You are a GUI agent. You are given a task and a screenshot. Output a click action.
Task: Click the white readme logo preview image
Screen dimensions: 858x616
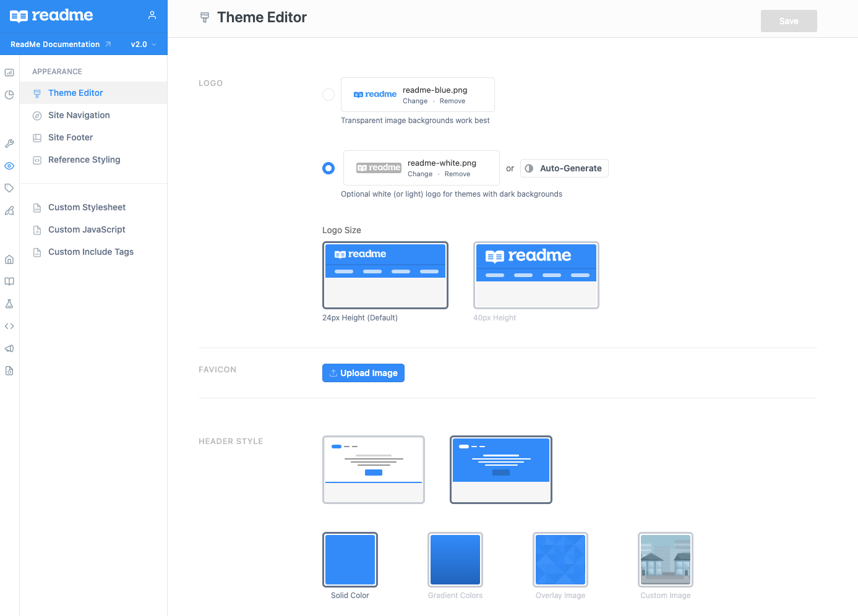coord(379,168)
